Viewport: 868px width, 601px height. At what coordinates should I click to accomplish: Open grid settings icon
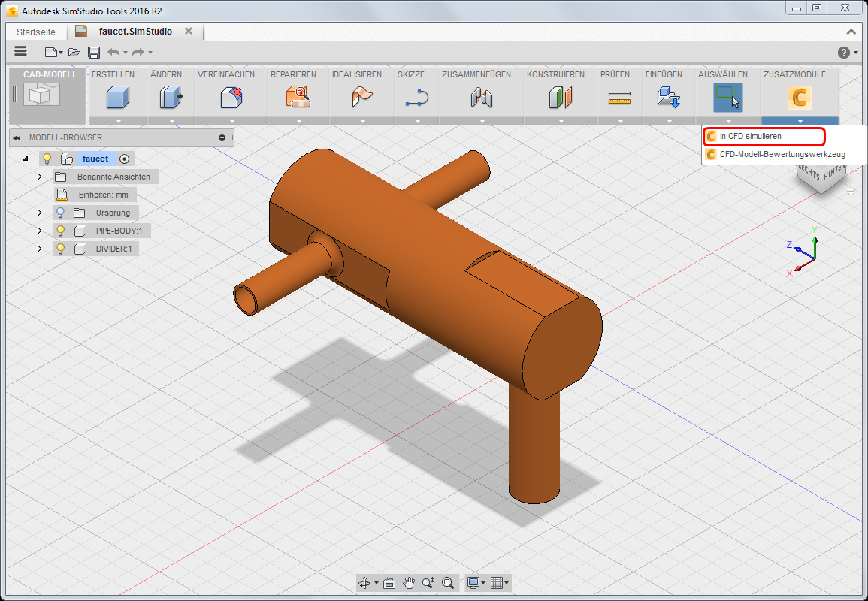[x=497, y=583]
